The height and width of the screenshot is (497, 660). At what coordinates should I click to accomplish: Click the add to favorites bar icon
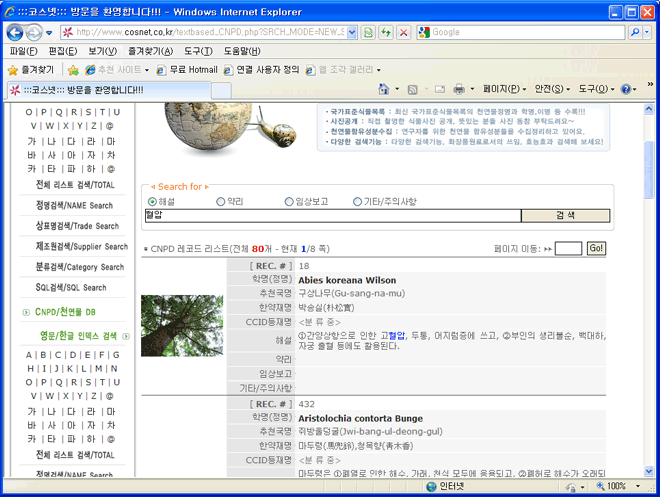tap(73, 70)
